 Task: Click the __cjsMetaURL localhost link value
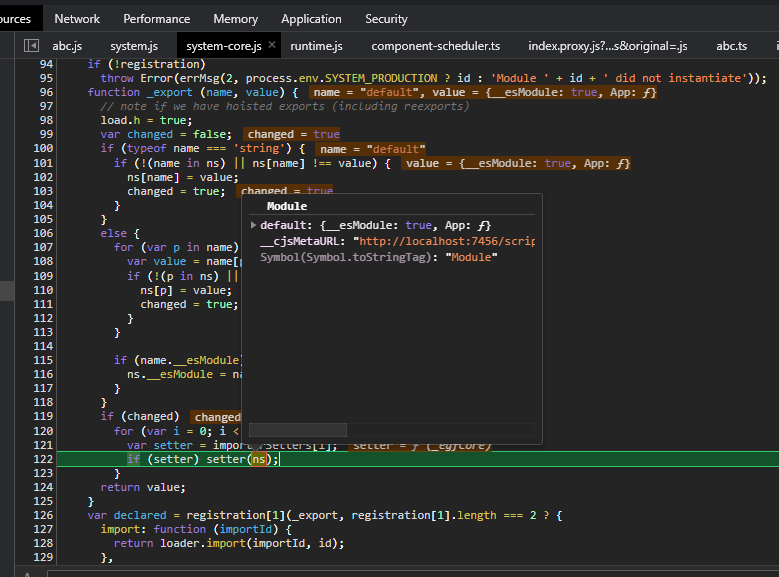447,241
